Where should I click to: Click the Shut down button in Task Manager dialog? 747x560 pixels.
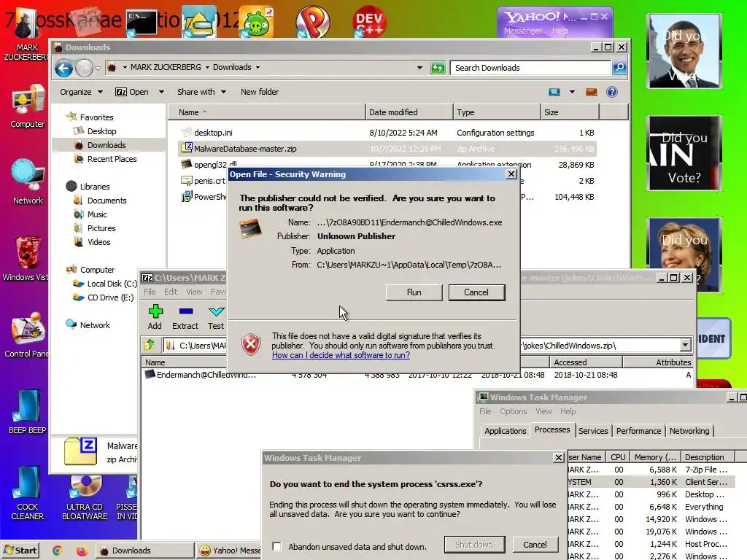coord(474,544)
